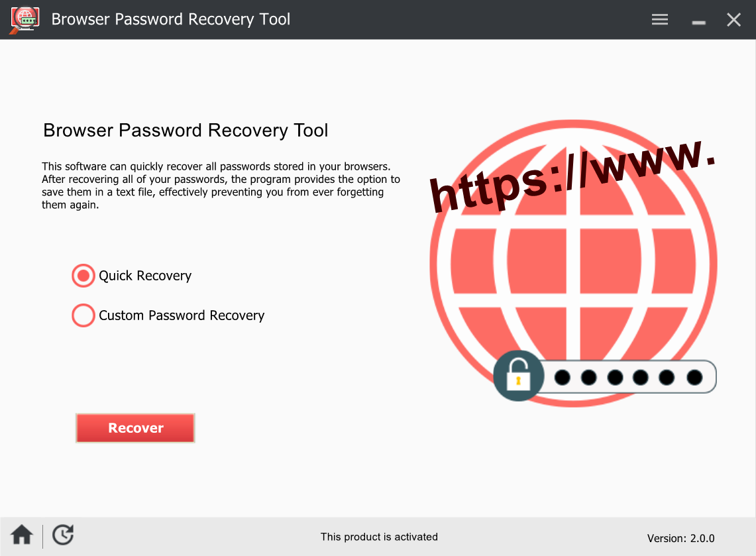Select the Custom Password Recovery radio button

point(83,315)
